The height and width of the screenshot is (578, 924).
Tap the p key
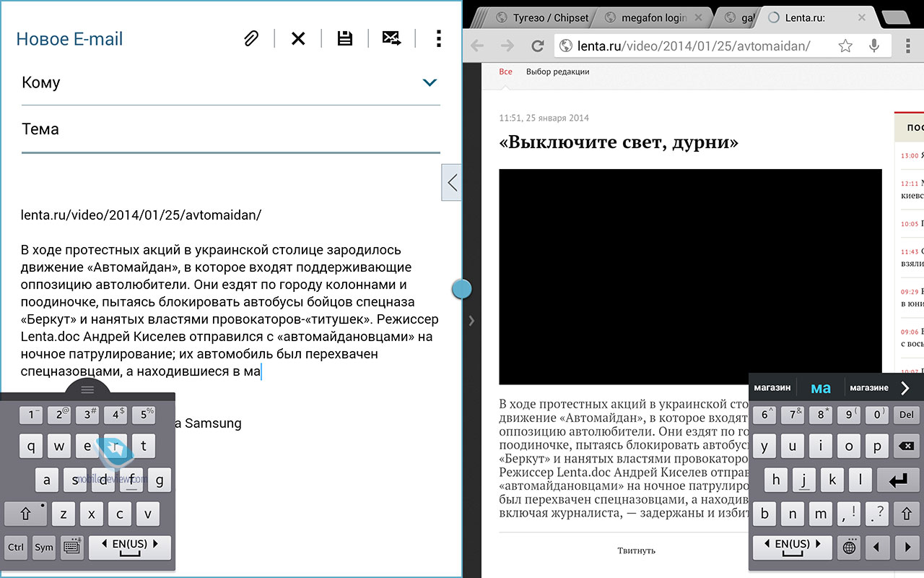877,447
